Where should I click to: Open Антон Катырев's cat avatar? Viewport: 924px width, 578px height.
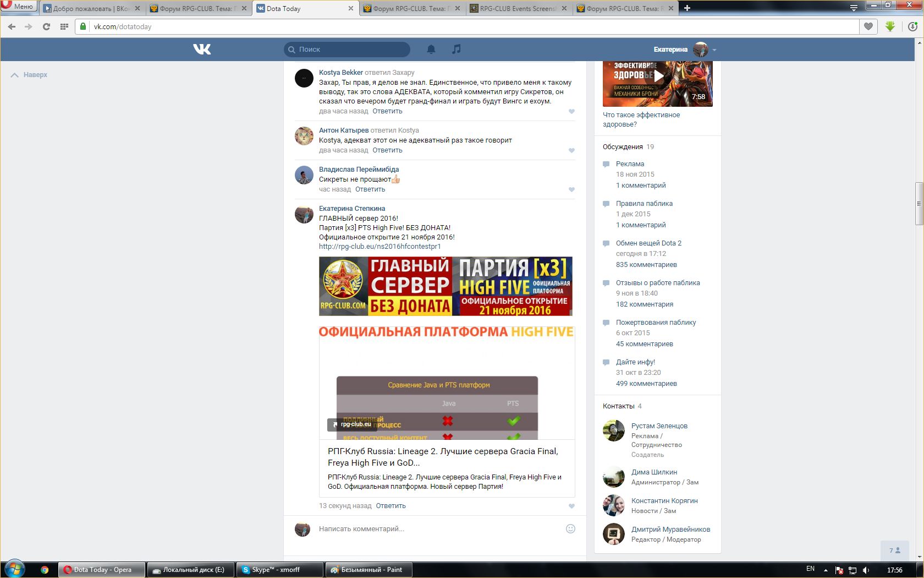click(304, 136)
